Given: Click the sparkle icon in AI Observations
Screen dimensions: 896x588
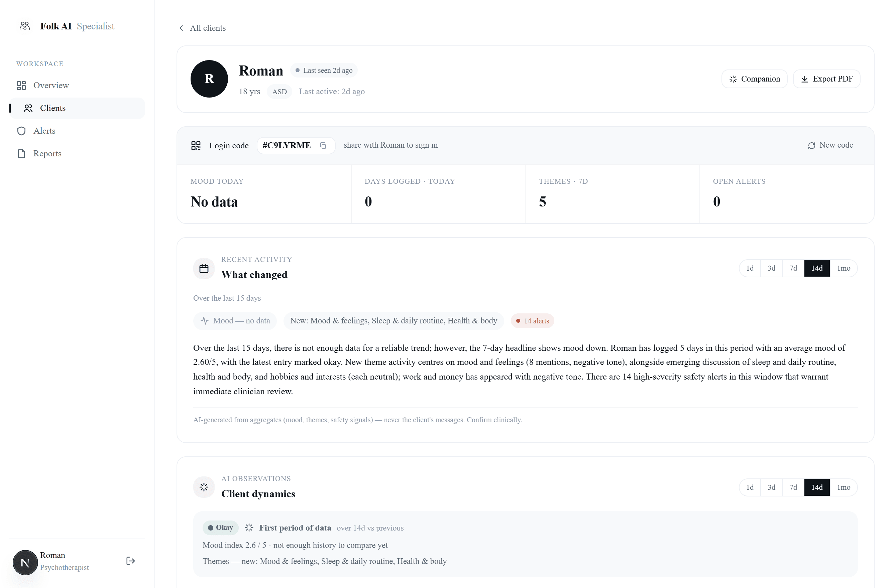Looking at the screenshot, I should (204, 487).
